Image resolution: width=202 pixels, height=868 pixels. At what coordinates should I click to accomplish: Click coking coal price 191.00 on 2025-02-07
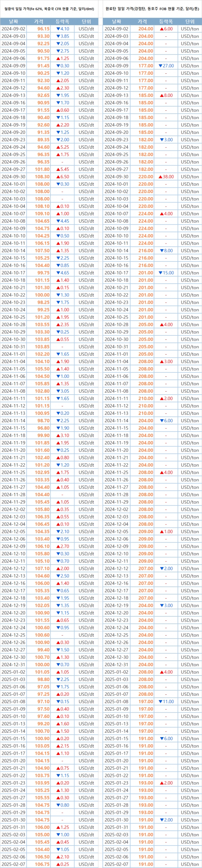(x=146, y=864)
